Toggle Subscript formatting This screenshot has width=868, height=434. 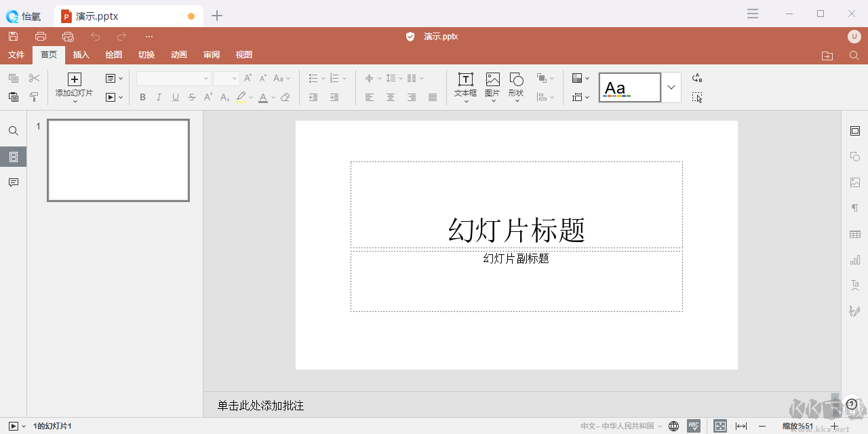(225, 98)
